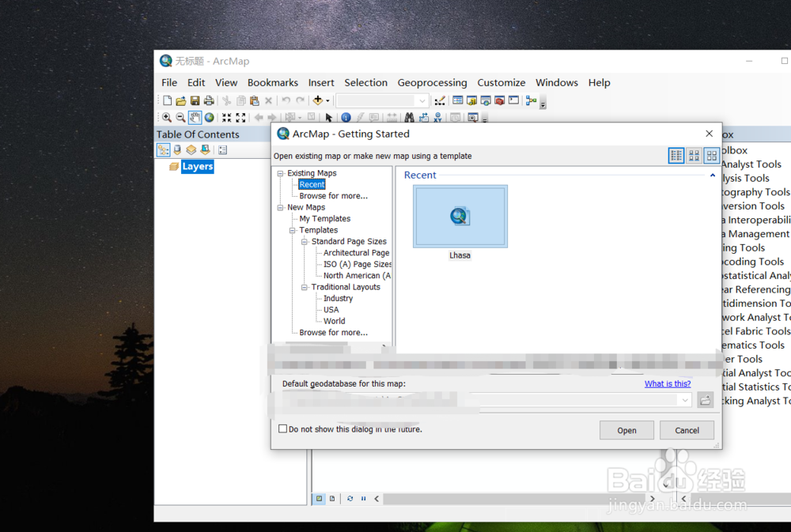The width and height of the screenshot is (791, 532).
Task: Click the Save diskette icon
Action: [x=195, y=101]
